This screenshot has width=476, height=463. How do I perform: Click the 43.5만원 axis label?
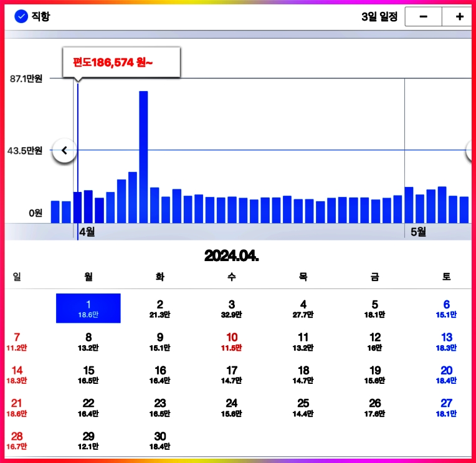24,151
